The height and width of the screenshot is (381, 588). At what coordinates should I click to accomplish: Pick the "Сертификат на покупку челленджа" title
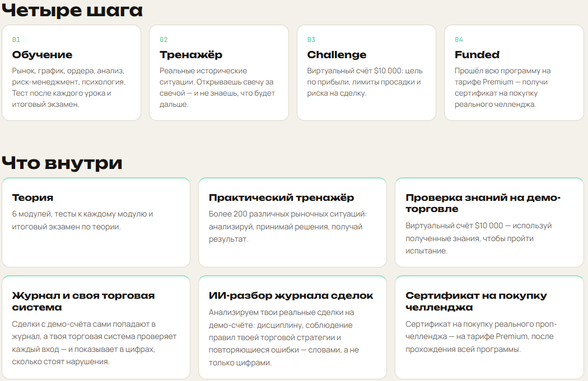click(x=476, y=301)
